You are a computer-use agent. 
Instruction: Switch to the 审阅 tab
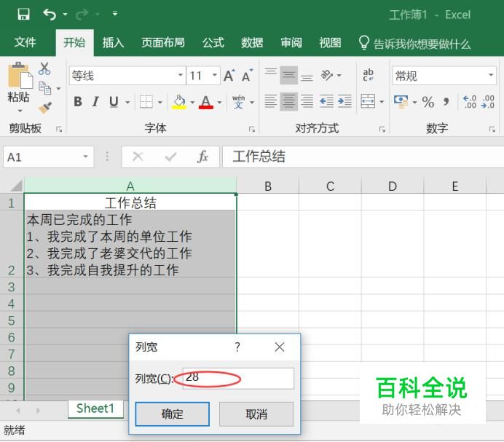pos(291,42)
